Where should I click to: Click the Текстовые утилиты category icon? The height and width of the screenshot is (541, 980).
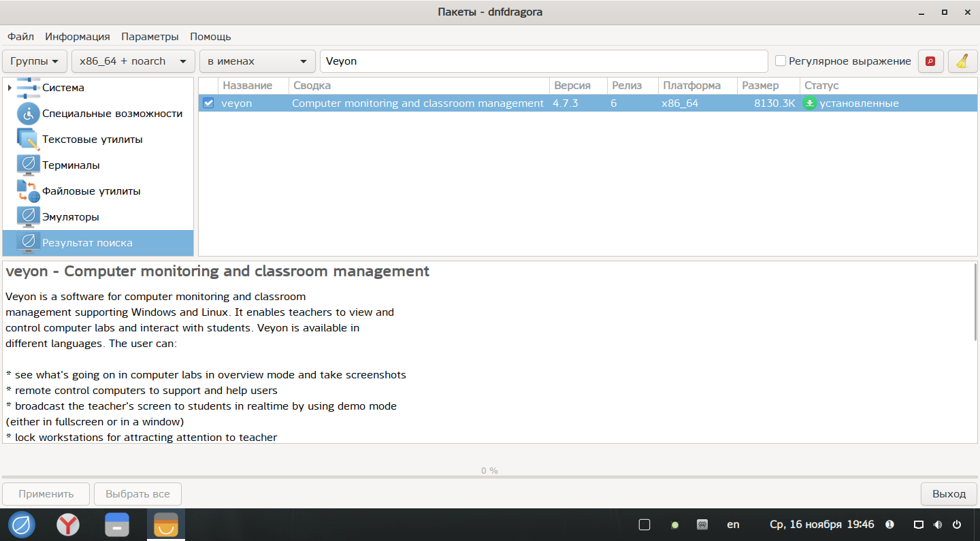coord(29,140)
